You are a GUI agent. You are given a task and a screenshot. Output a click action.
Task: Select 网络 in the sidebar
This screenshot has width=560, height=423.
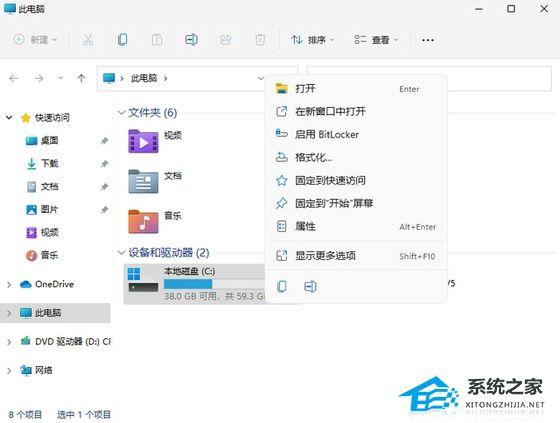coord(44,370)
